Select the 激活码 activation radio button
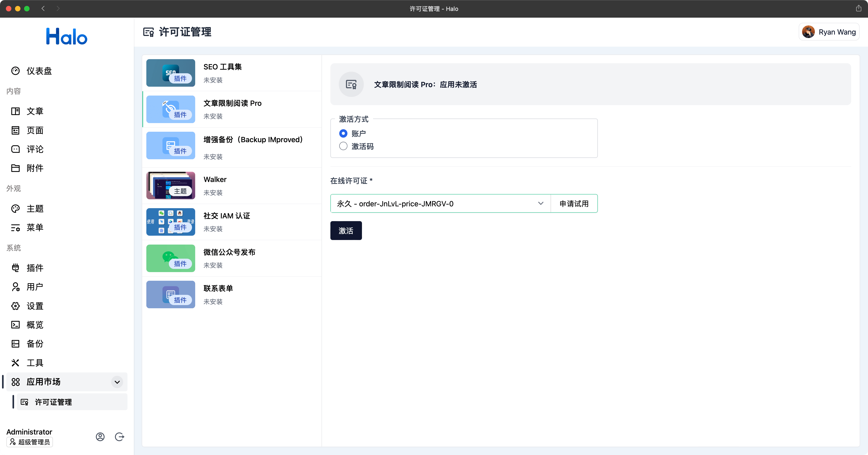The image size is (868, 455). 343,146
